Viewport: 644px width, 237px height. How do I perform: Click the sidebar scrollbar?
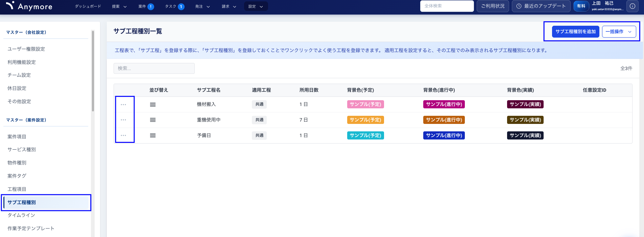[x=93, y=71]
